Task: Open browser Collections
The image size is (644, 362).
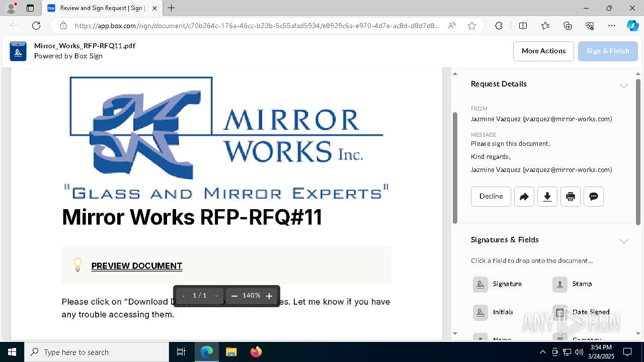Action: (568, 26)
